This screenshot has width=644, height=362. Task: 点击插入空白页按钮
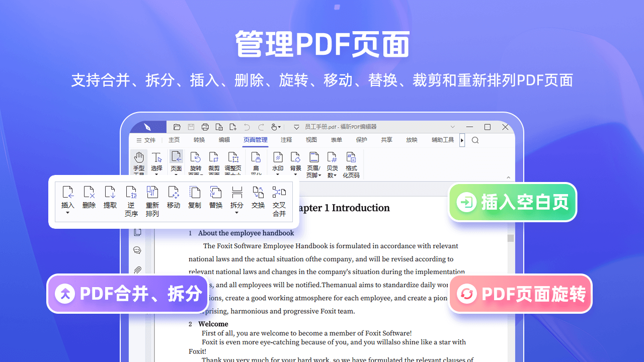[512, 202]
